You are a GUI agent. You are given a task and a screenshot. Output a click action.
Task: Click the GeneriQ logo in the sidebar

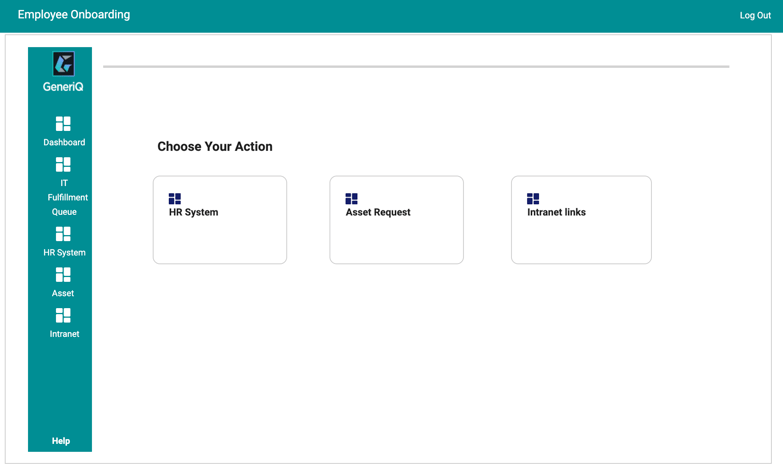coord(63,64)
